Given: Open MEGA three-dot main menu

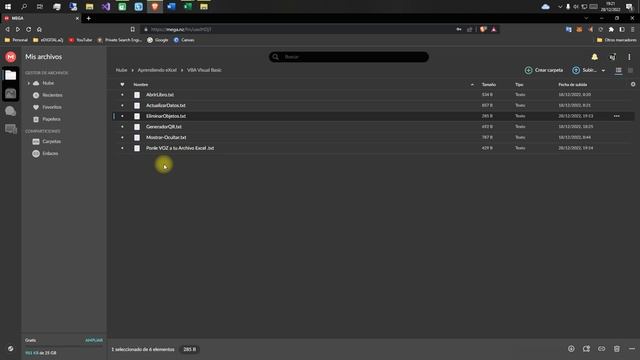Looking at the screenshot, I should pyautogui.click(x=629, y=57).
